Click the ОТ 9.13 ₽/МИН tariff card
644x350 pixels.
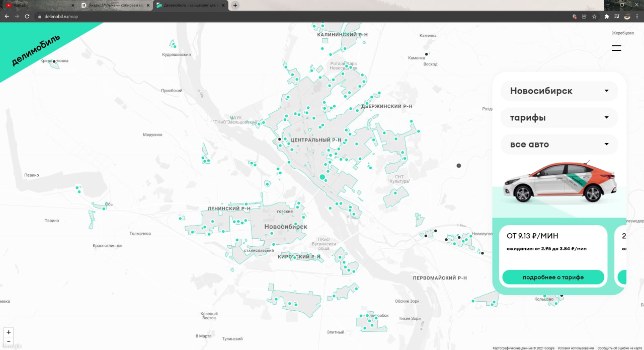(x=553, y=256)
